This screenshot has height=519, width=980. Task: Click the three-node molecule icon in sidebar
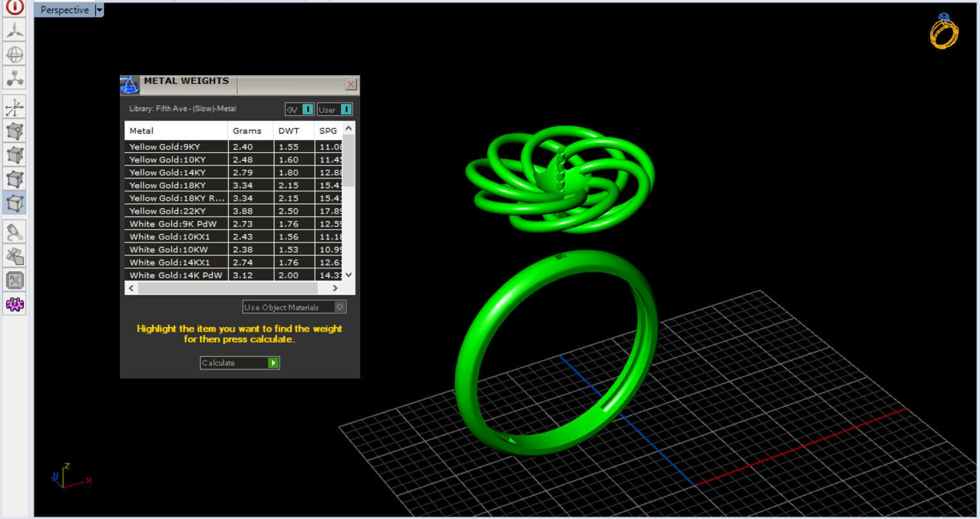(x=15, y=78)
